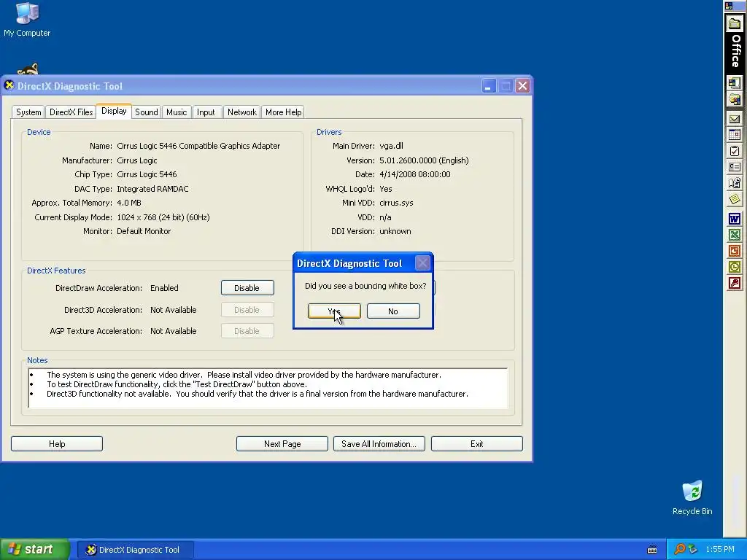
Task: Click Yes in the bouncing box dialog
Action: click(334, 311)
